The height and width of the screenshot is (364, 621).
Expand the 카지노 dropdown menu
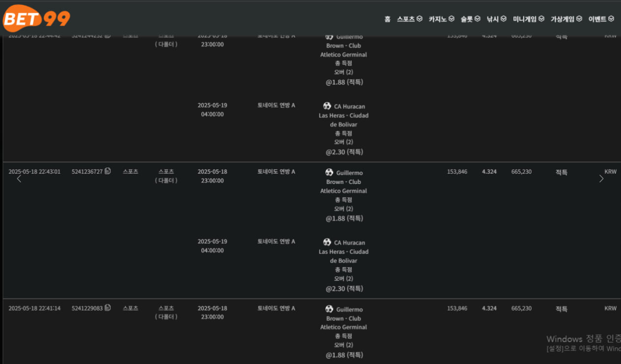441,19
